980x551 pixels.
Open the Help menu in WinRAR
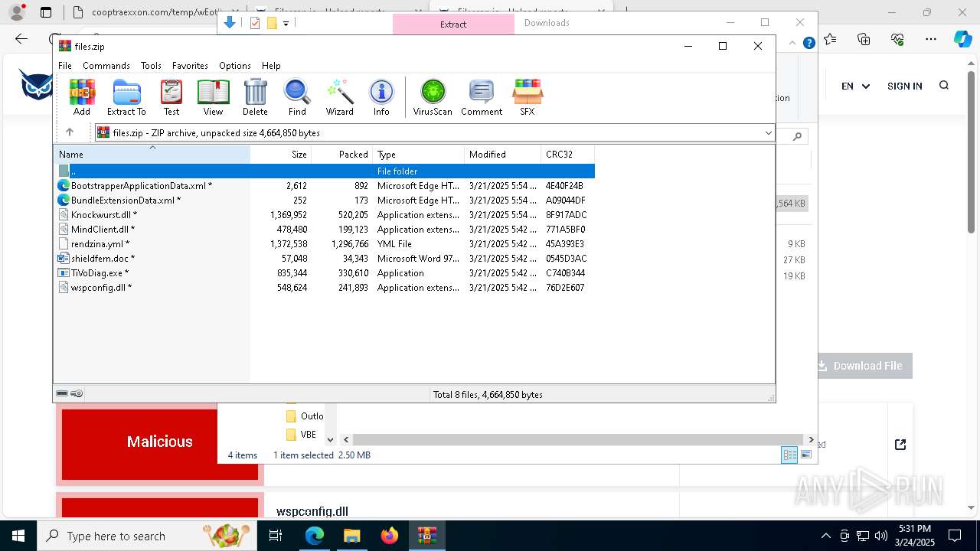(x=271, y=66)
